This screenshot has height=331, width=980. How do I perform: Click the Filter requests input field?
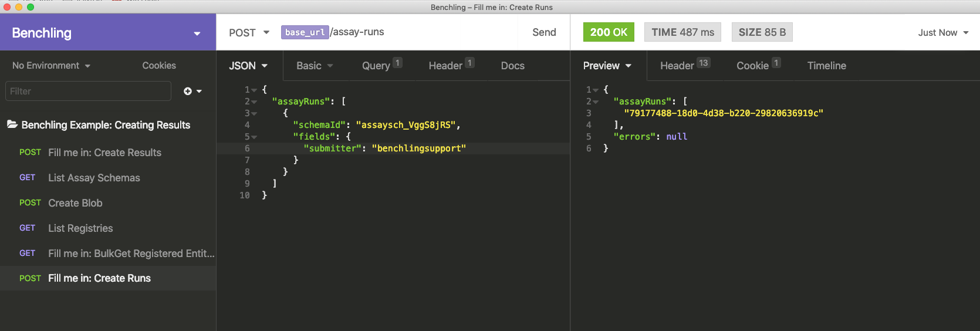click(88, 91)
